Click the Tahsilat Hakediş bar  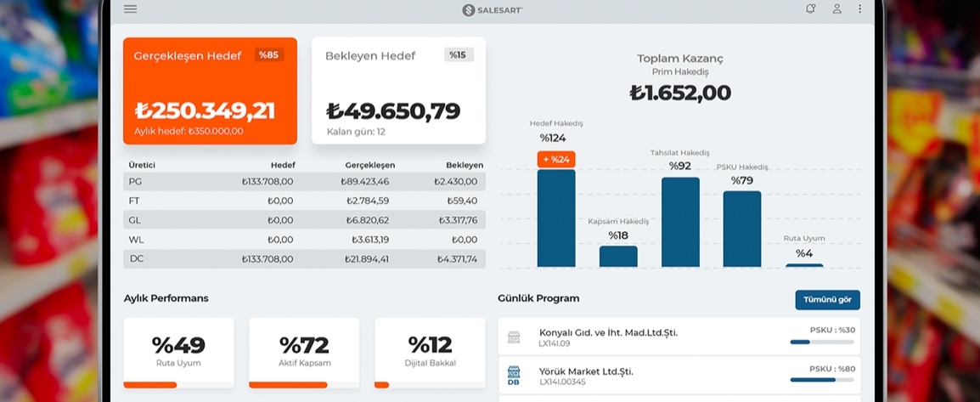point(680,223)
